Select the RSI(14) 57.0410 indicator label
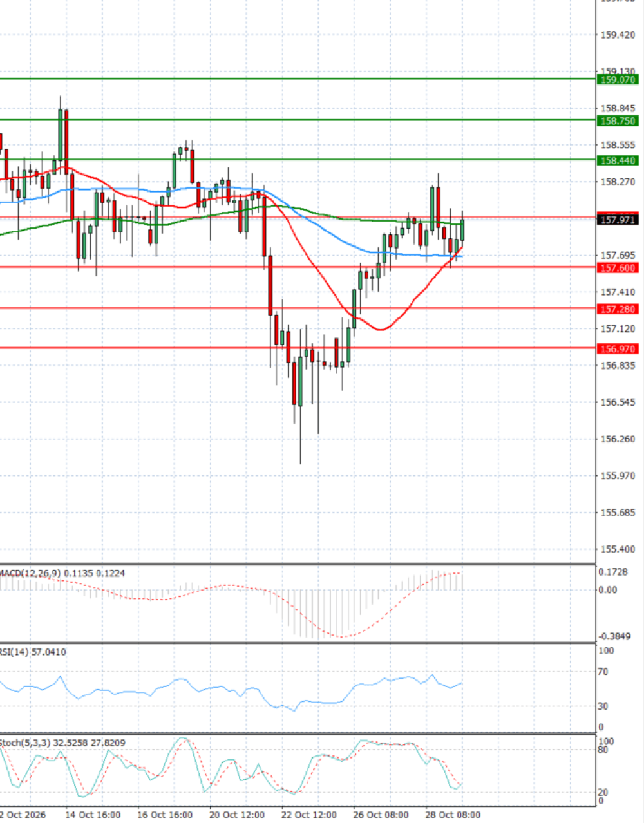This screenshot has width=644, height=823. 33,652
